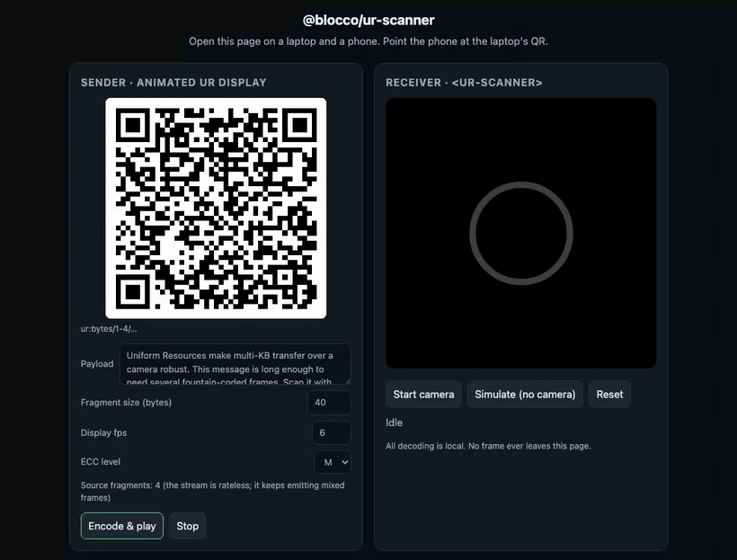737x560 pixels.
Task: Click the 'Source fragments: 4' note
Action: 212,492
